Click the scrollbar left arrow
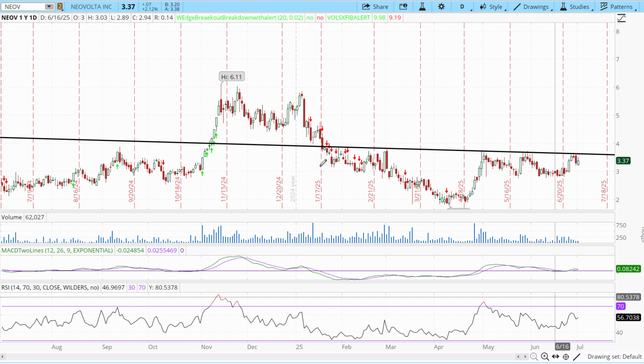644x364 pixels. (x=2, y=357)
